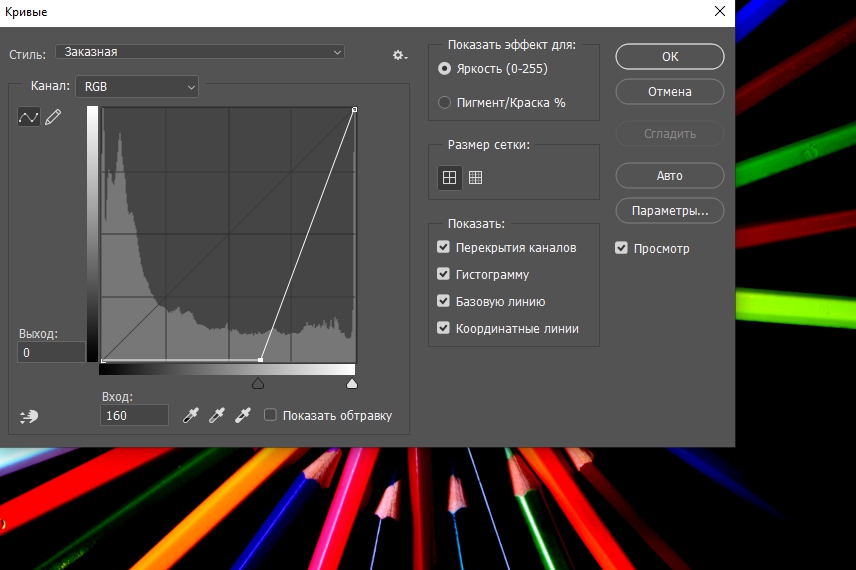Enable Показать обтравку checkbox
Screen dimensions: 856x570
tap(270, 415)
